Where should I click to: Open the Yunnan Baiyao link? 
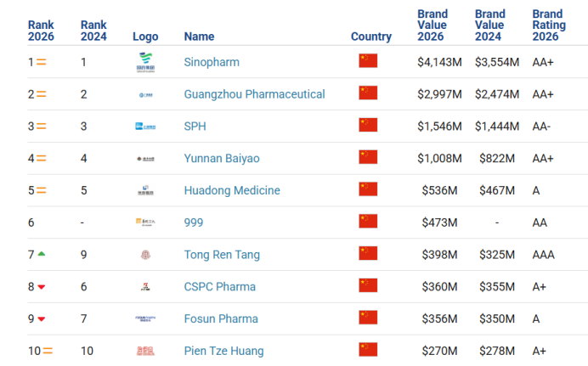pos(222,159)
